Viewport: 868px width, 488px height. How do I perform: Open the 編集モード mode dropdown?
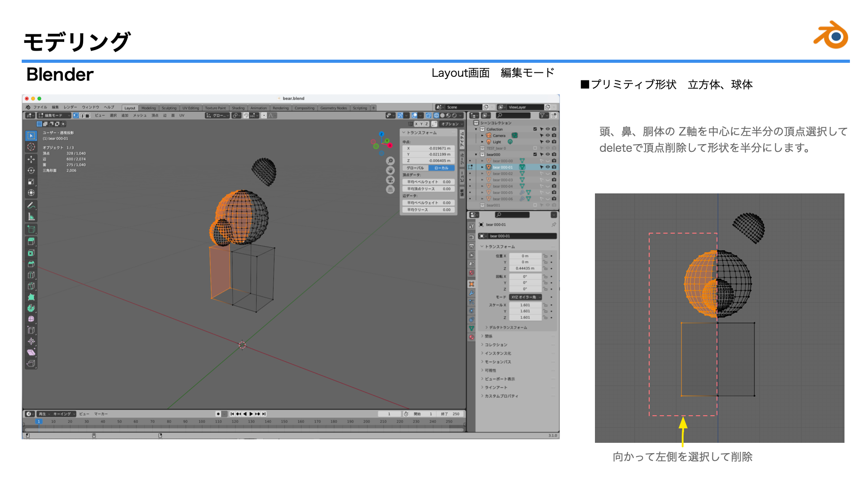click(x=54, y=115)
